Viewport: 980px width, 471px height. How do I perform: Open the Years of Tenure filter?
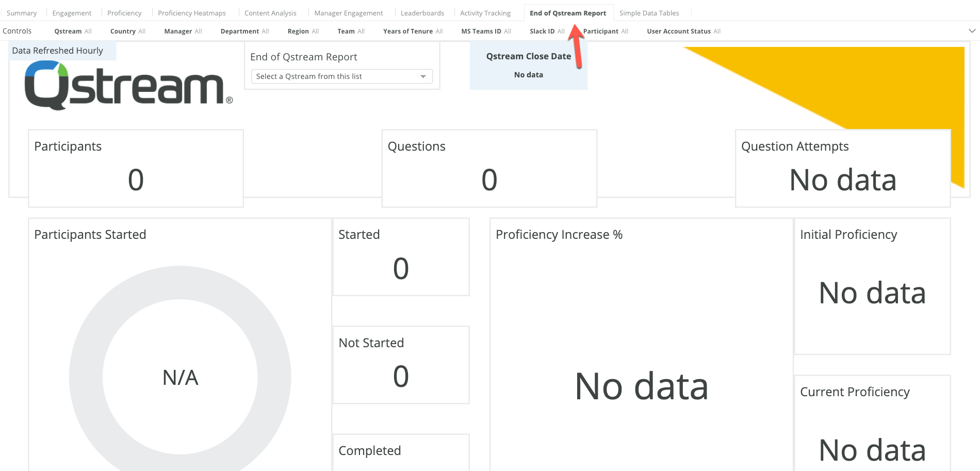coord(413,31)
